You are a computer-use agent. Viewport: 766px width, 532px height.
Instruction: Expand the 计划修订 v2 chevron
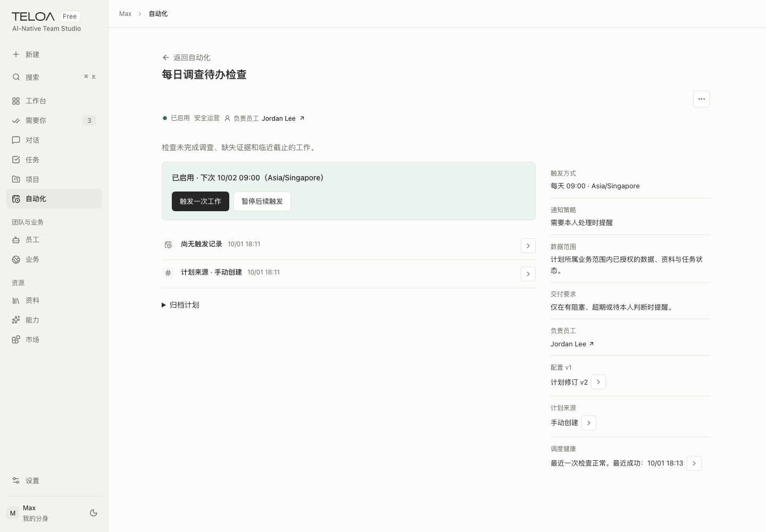[x=598, y=382]
